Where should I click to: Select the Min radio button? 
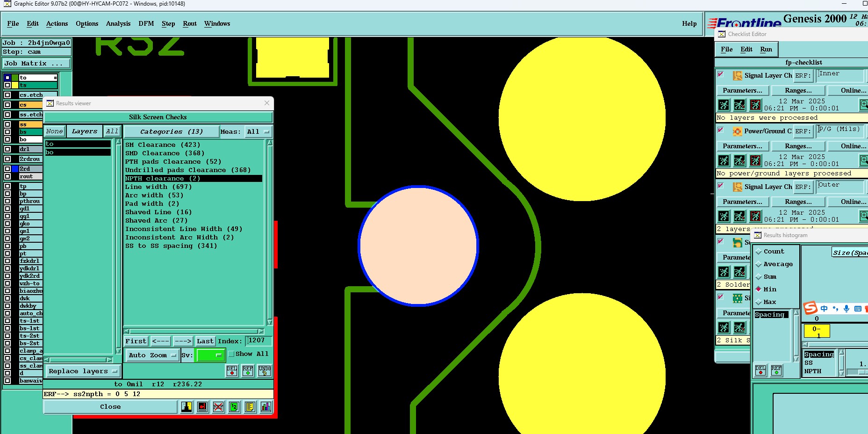[x=759, y=289]
